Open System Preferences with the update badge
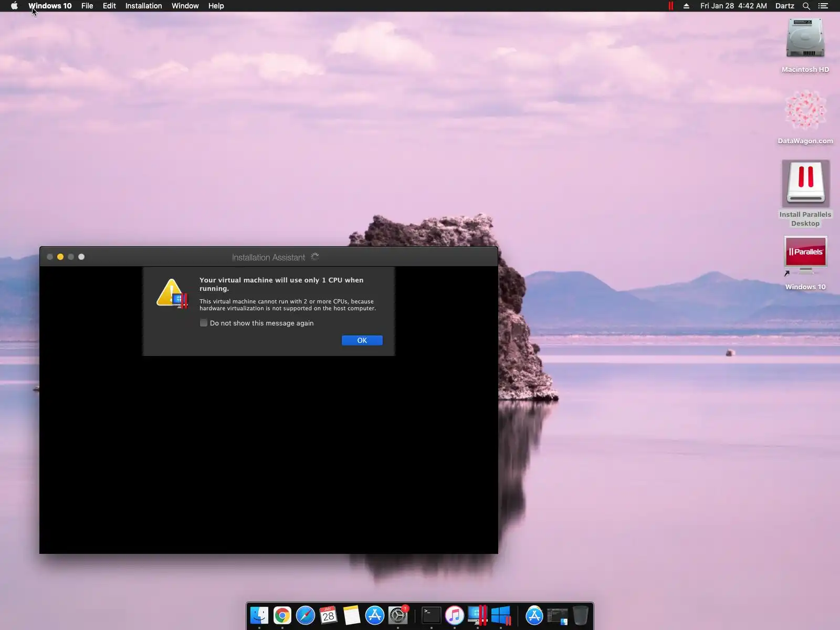 [x=398, y=615]
